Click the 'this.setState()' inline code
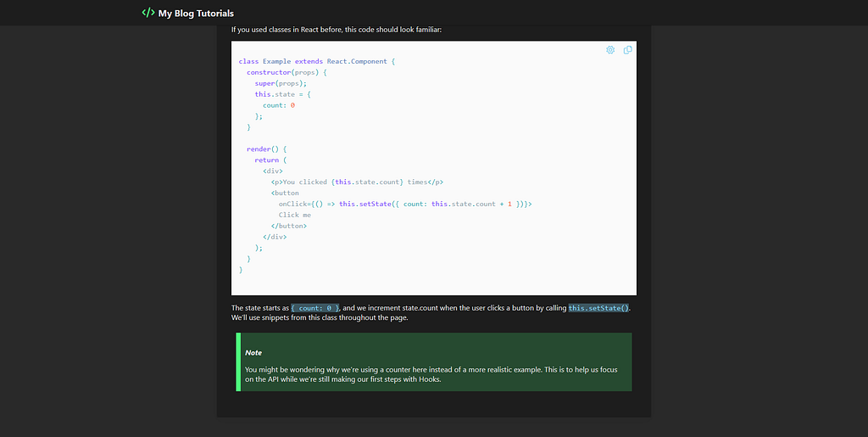The width and height of the screenshot is (868, 437). [x=598, y=308]
